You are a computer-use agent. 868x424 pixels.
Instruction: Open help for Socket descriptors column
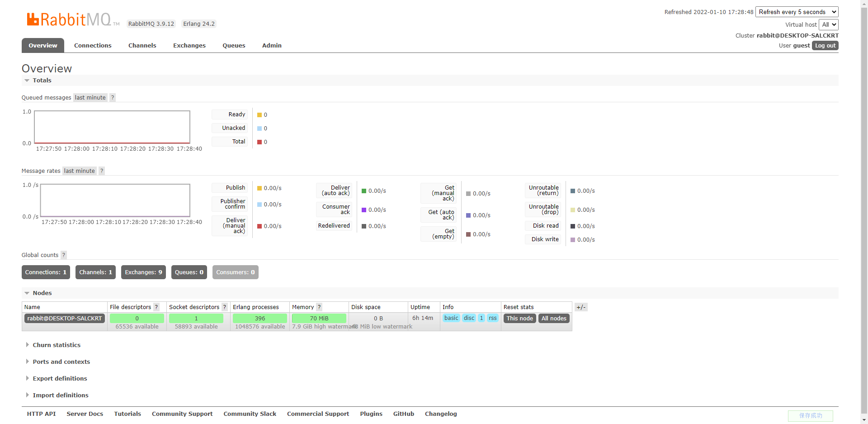[x=225, y=307]
